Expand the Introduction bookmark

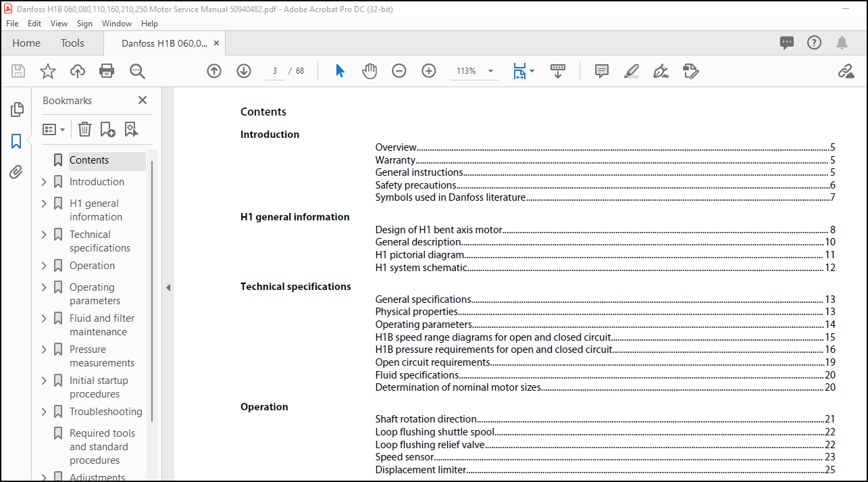[x=44, y=182]
